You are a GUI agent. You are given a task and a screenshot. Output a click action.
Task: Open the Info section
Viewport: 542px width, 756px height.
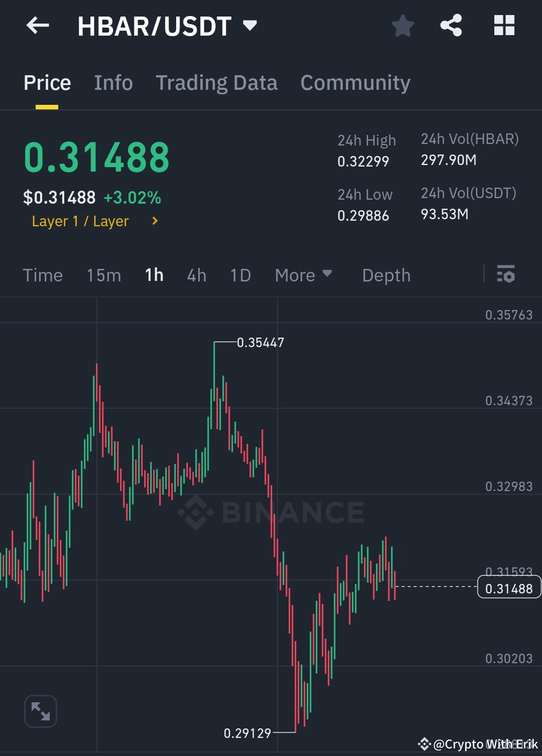coord(113,82)
